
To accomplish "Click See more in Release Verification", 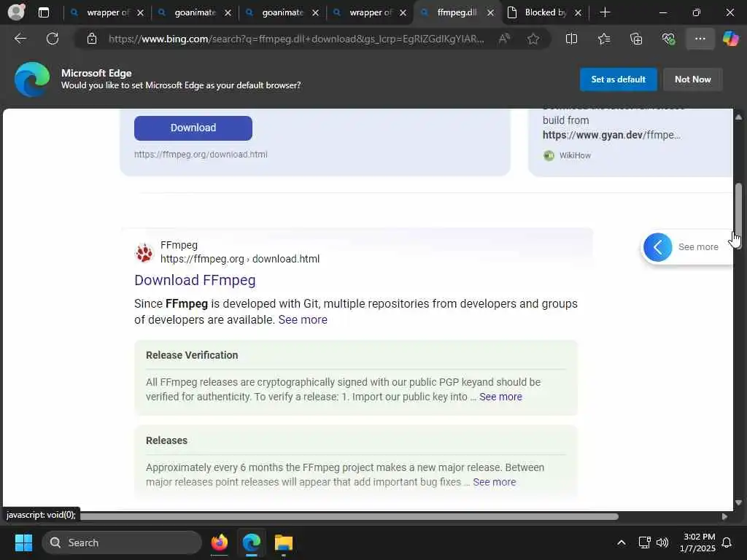I will coord(500,397).
